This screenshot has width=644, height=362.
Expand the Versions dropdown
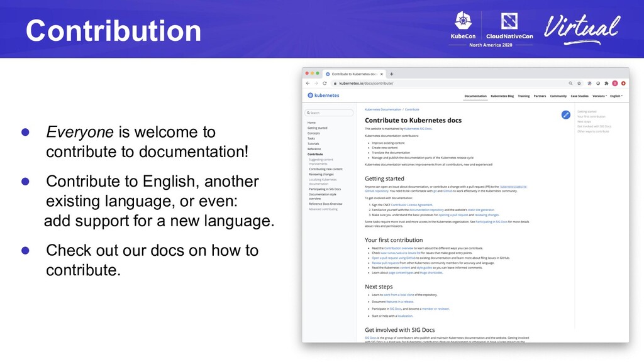click(599, 96)
